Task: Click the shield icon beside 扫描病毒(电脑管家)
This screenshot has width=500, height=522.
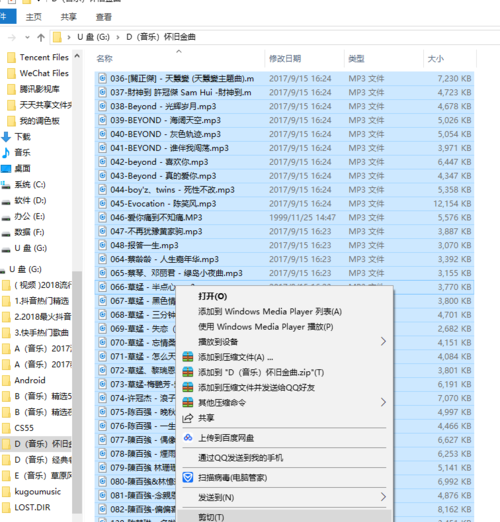Action: pos(188,478)
